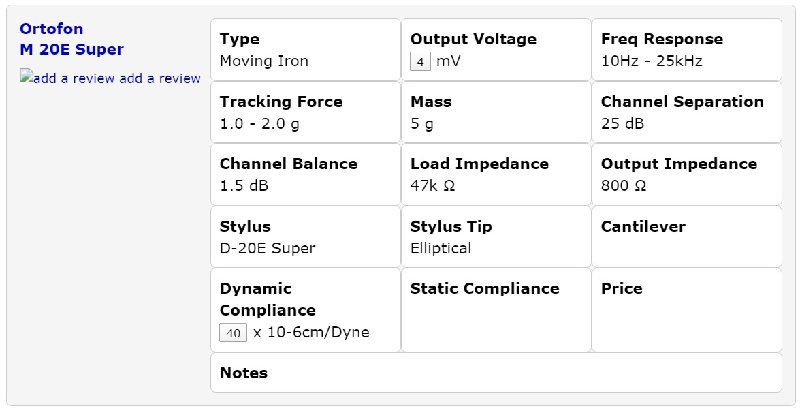Screen dimensions: 800x415
Task: Click the Output Impedance 800 Ω cell
Action: pyautogui.click(x=687, y=175)
